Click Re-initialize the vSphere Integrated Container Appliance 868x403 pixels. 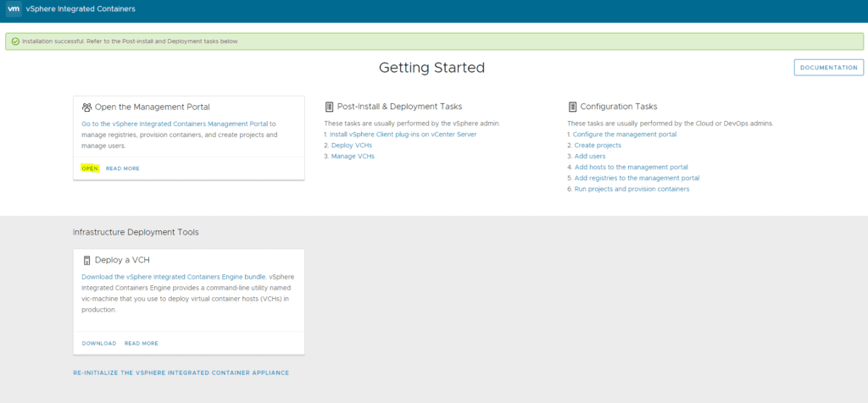(181, 373)
